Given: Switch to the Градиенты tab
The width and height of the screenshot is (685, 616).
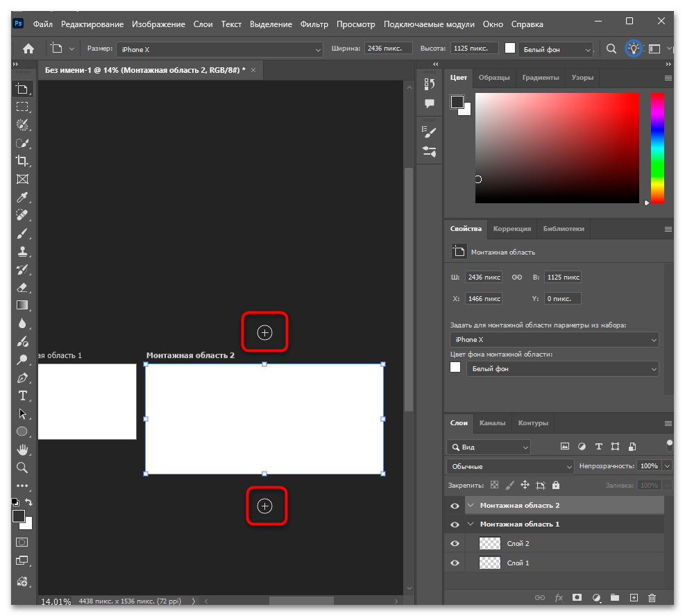Looking at the screenshot, I should [540, 78].
